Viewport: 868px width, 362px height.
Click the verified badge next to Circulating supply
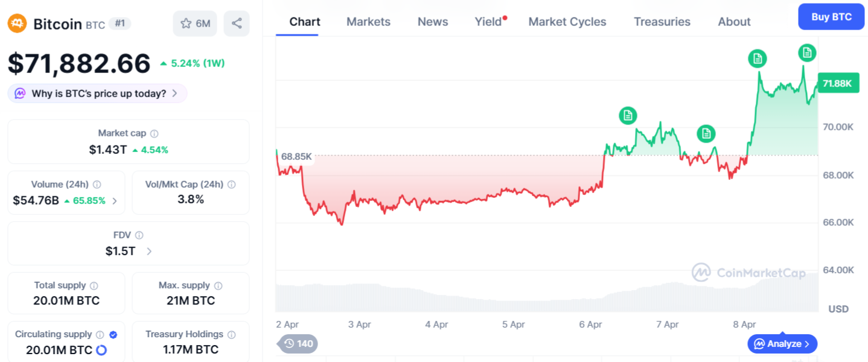click(x=115, y=334)
